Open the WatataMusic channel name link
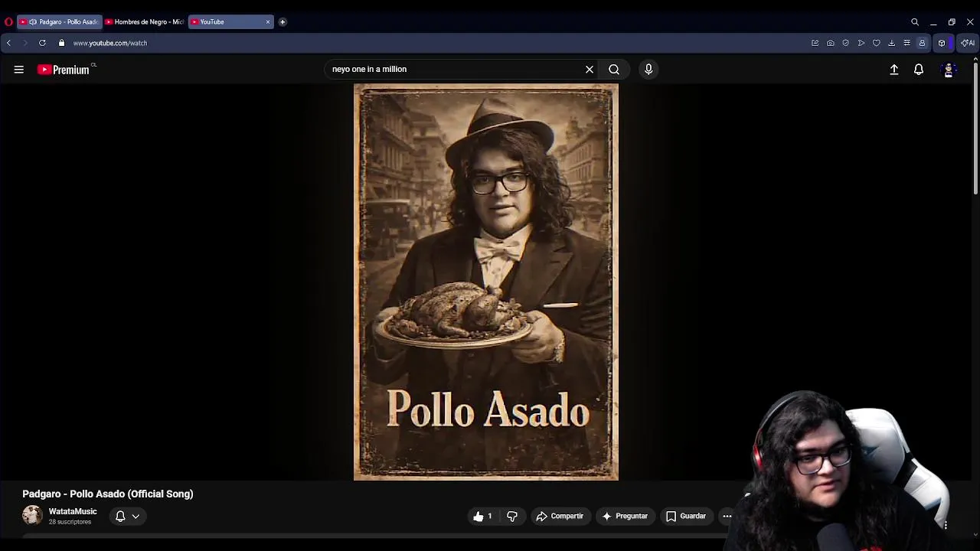The width and height of the screenshot is (980, 551). point(73,511)
